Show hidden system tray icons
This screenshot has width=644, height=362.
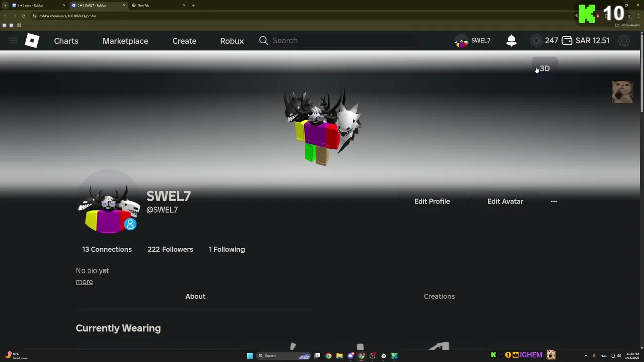tap(586, 356)
